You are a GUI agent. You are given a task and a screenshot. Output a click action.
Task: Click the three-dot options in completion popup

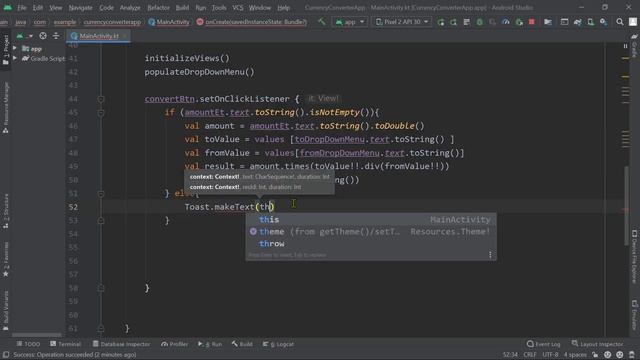click(x=490, y=255)
